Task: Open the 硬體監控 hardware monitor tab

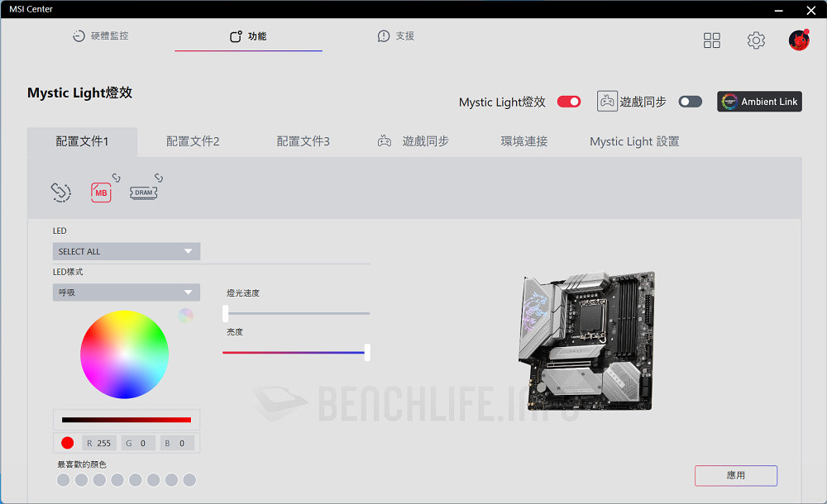Action: pyautogui.click(x=101, y=36)
